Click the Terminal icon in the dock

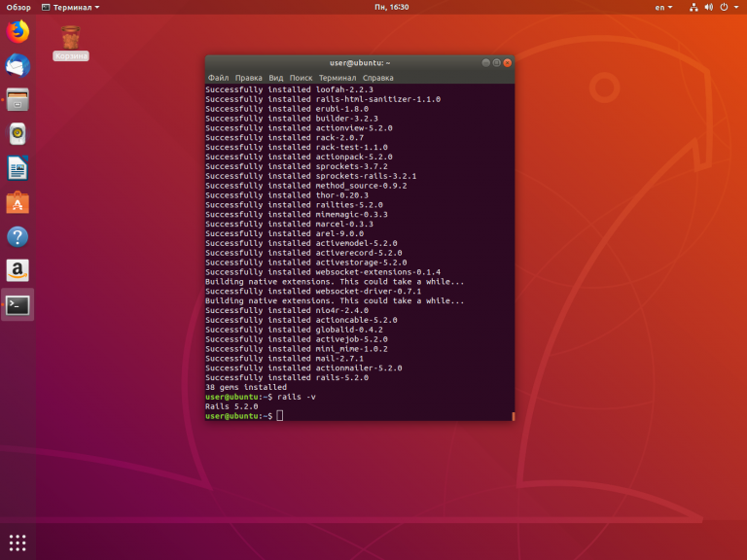point(18,305)
